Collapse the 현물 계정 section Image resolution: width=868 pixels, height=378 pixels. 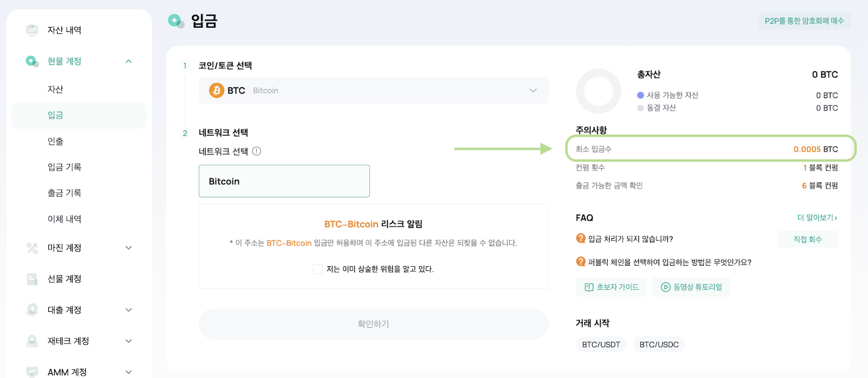coord(129,61)
